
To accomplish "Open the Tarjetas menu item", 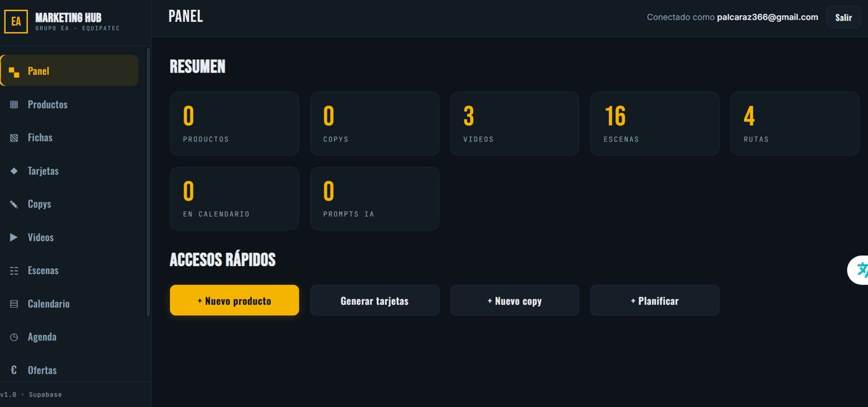I will tap(69, 171).
